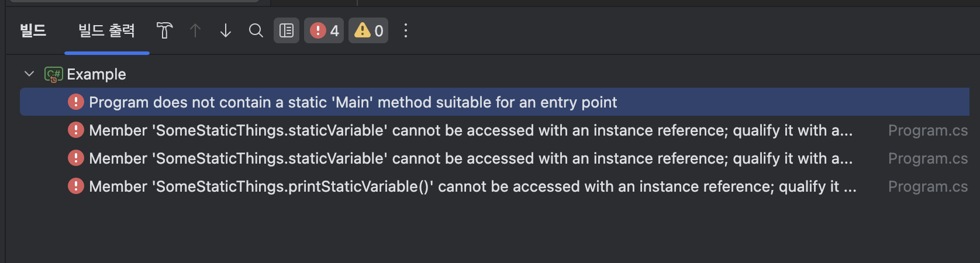Open the search magnifier in build toolbar
This screenshot has height=263, width=980.
256,30
